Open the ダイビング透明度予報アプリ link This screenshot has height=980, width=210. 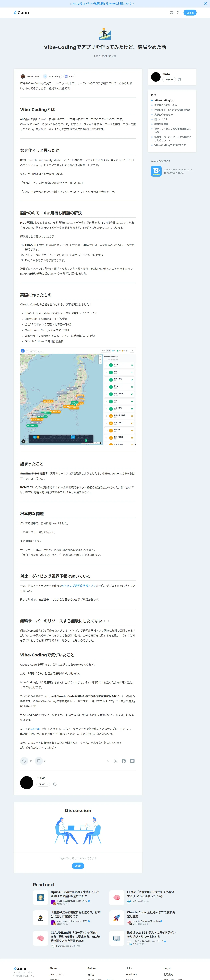79,586
